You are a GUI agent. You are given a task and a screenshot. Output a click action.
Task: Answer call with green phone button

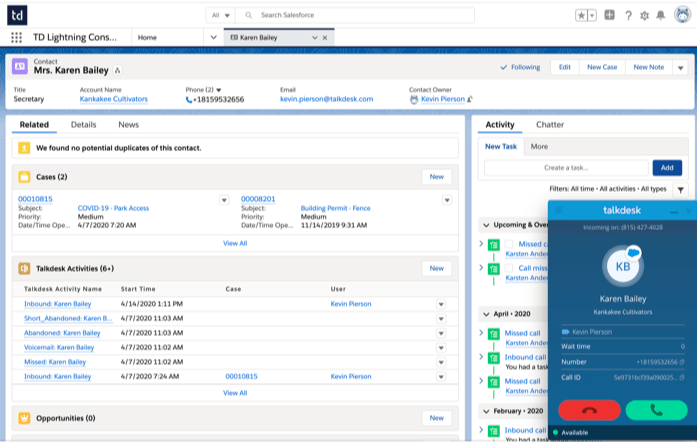(x=657, y=410)
